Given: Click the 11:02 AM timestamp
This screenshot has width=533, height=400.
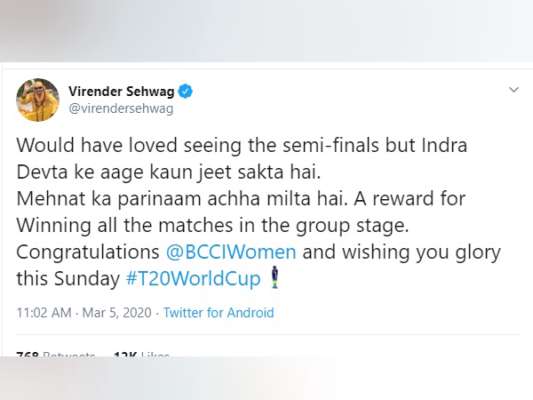Looking at the screenshot, I should tap(44, 312).
